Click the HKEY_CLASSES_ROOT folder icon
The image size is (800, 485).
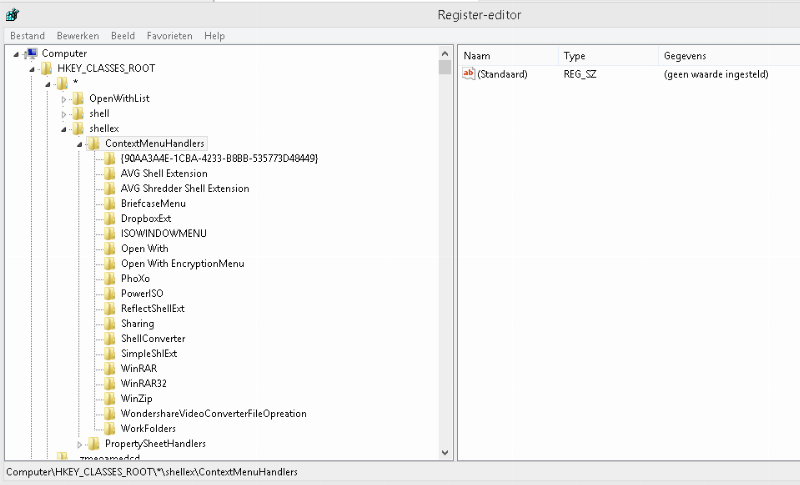(x=47, y=68)
